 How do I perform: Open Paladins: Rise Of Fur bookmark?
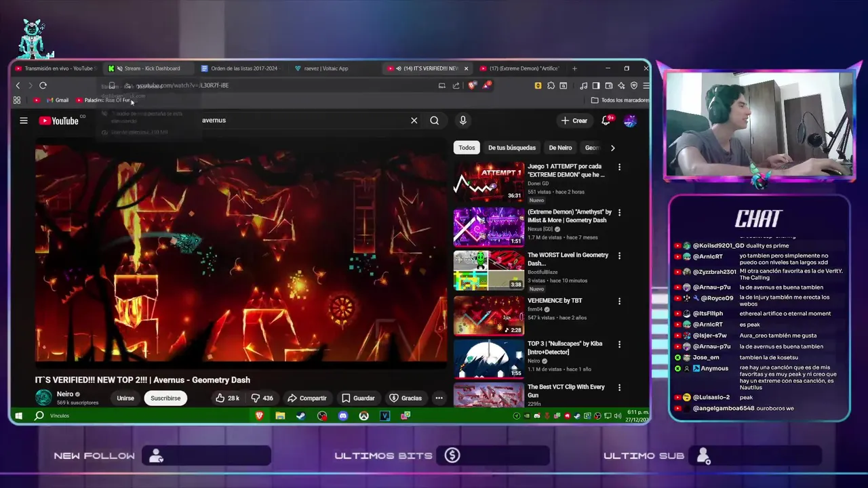point(103,100)
